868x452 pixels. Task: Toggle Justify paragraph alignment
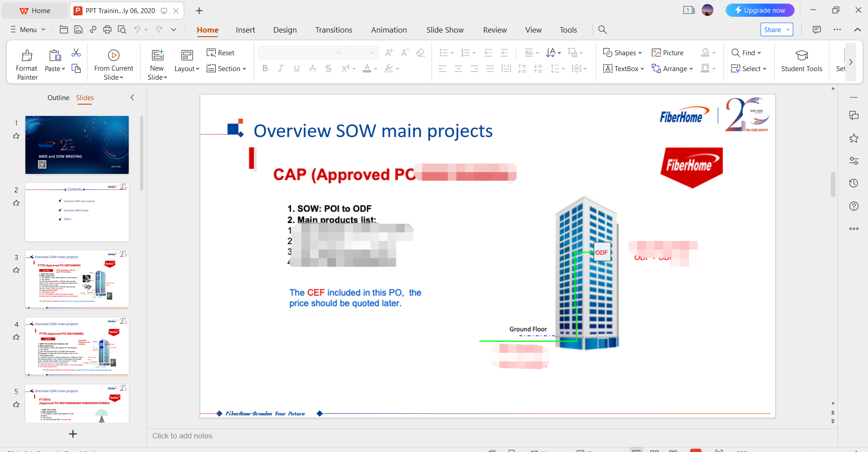(x=490, y=68)
